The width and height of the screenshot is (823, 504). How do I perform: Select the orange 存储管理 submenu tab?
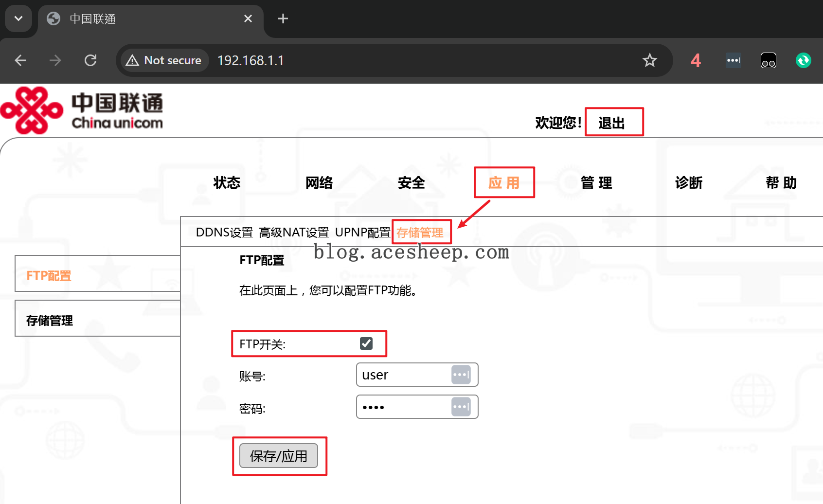coord(420,233)
